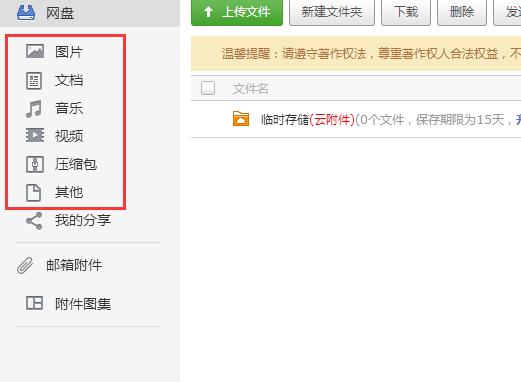
Task: Open the 网盘 section label
Action: (x=60, y=13)
